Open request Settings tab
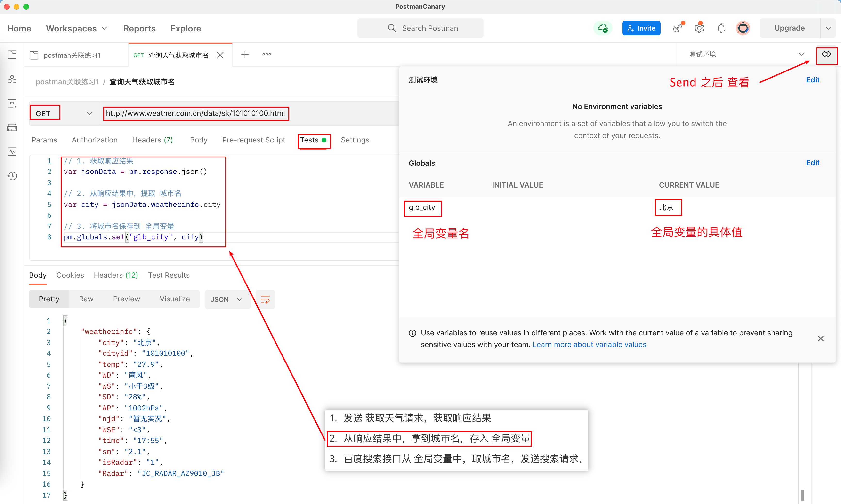 (355, 140)
